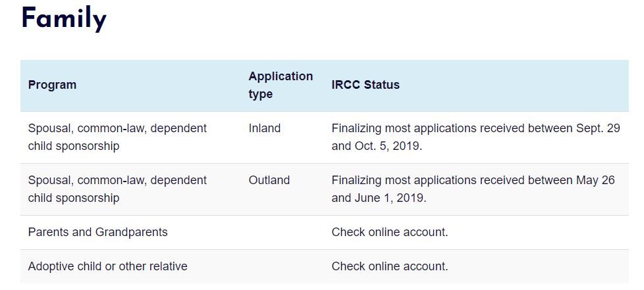The width and height of the screenshot is (644, 290).
Task: Click the empty application type cell for Parents row
Action: point(282,232)
